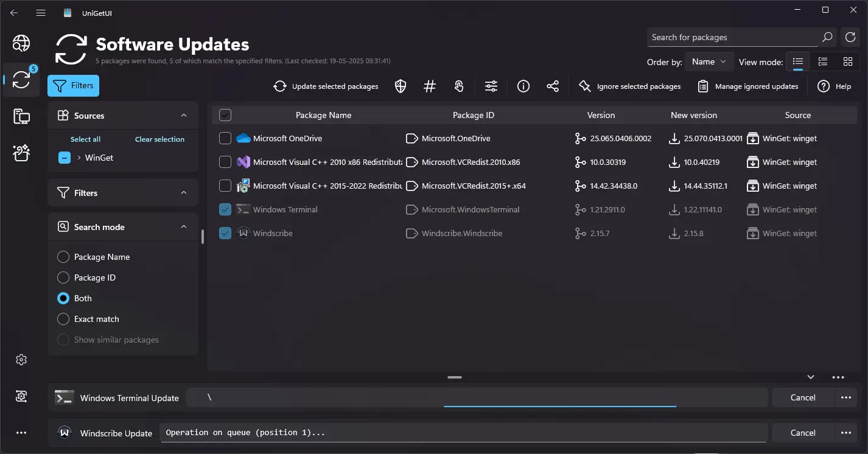Click skip hash check icon

coord(430,86)
